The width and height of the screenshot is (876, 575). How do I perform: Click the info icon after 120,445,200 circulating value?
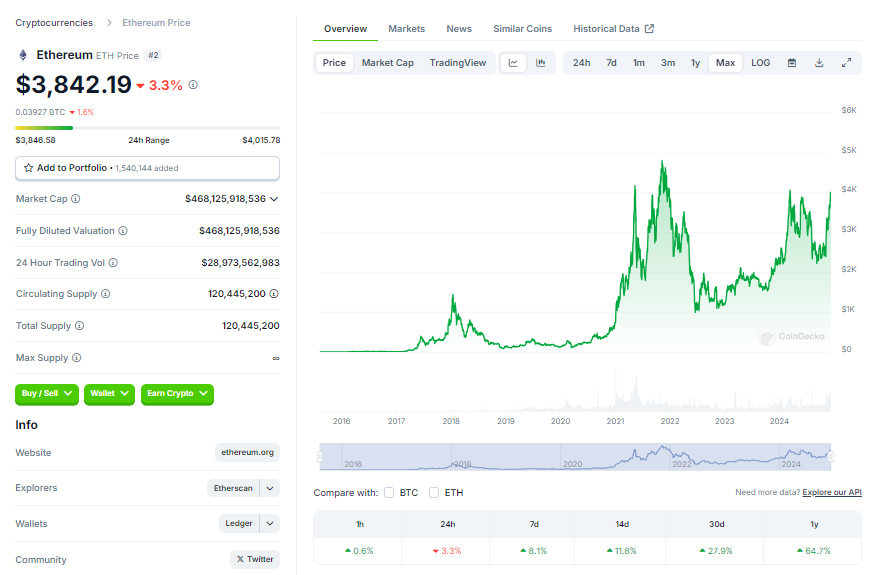pos(274,293)
